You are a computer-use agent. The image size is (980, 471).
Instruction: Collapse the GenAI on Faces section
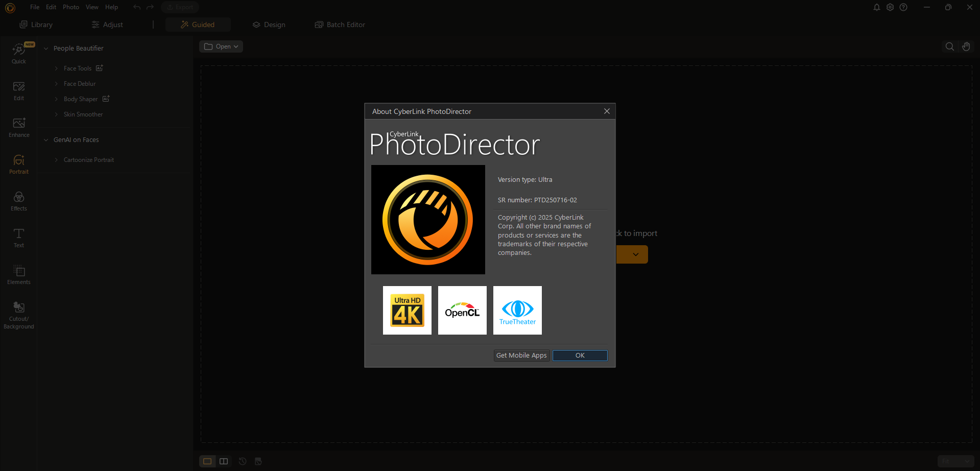(46, 140)
